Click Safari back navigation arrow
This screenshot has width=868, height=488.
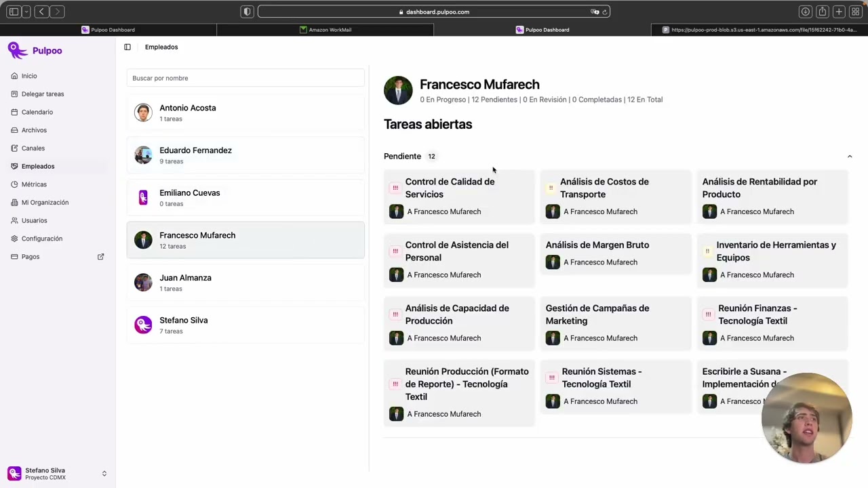coord(42,12)
